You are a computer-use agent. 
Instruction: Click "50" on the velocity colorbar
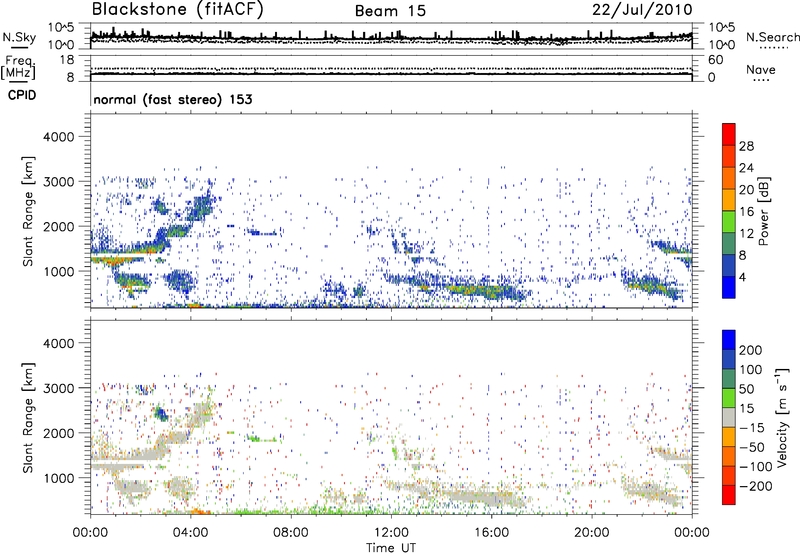[747, 389]
